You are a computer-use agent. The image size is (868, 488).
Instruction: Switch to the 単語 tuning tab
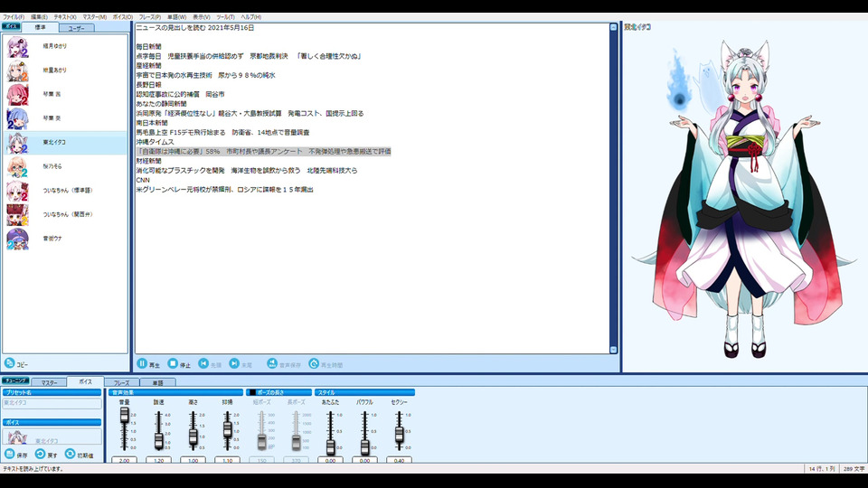157,382
